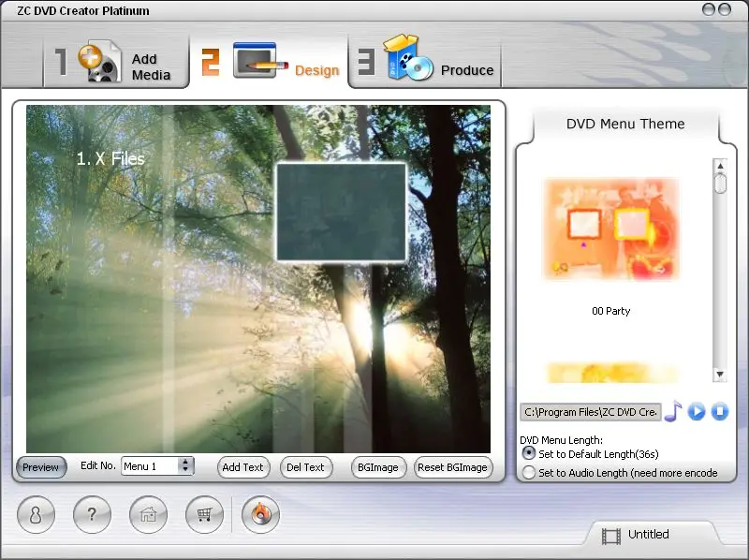Click the 00 Party theme name label
749x560 pixels.
pos(611,311)
